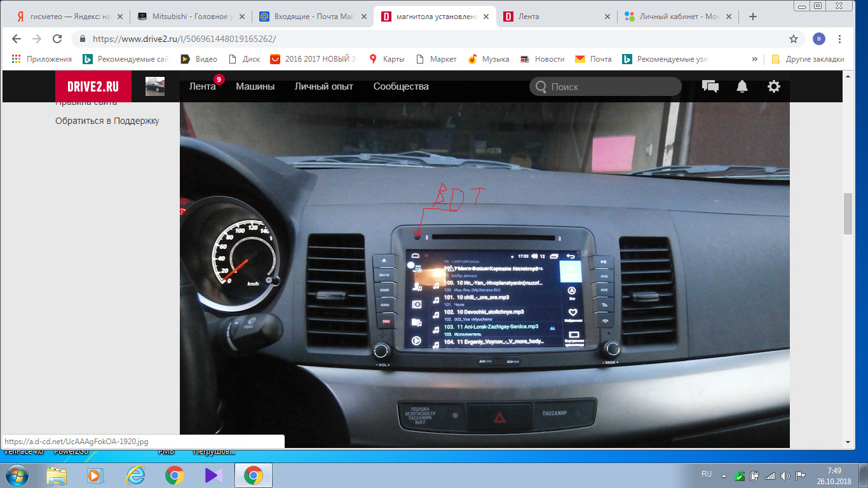Expand the hidden bookmarks overflow chevron

(754, 59)
